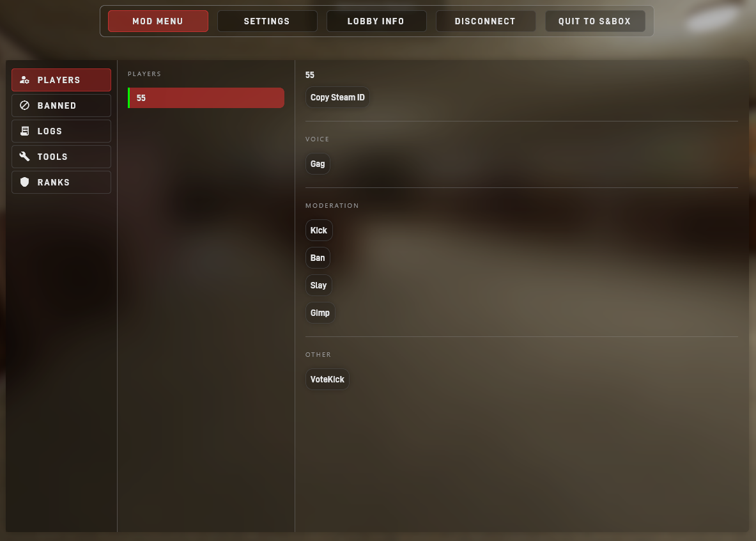The image size is (756, 541).
Task: Select player 55 in players list
Action: click(x=206, y=98)
